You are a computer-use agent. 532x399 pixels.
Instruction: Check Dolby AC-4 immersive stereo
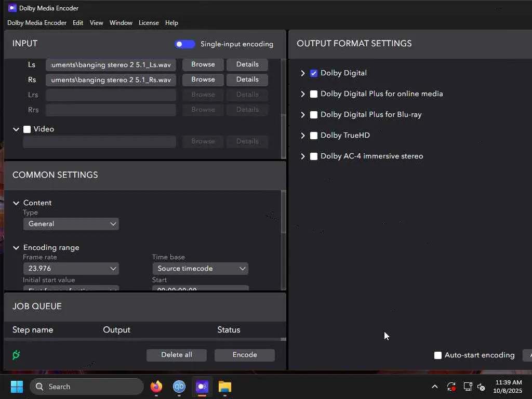pyautogui.click(x=313, y=156)
